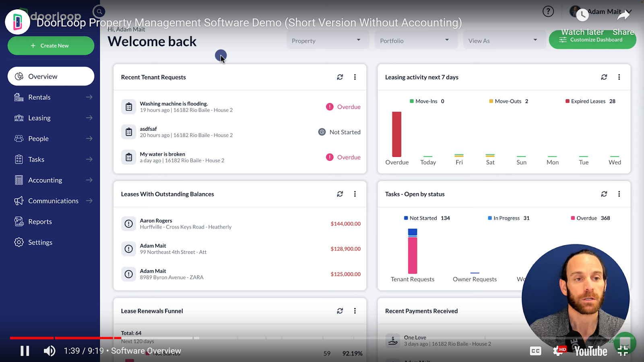Pause the video playback
This screenshot has width=644, height=362.
pos(25,351)
